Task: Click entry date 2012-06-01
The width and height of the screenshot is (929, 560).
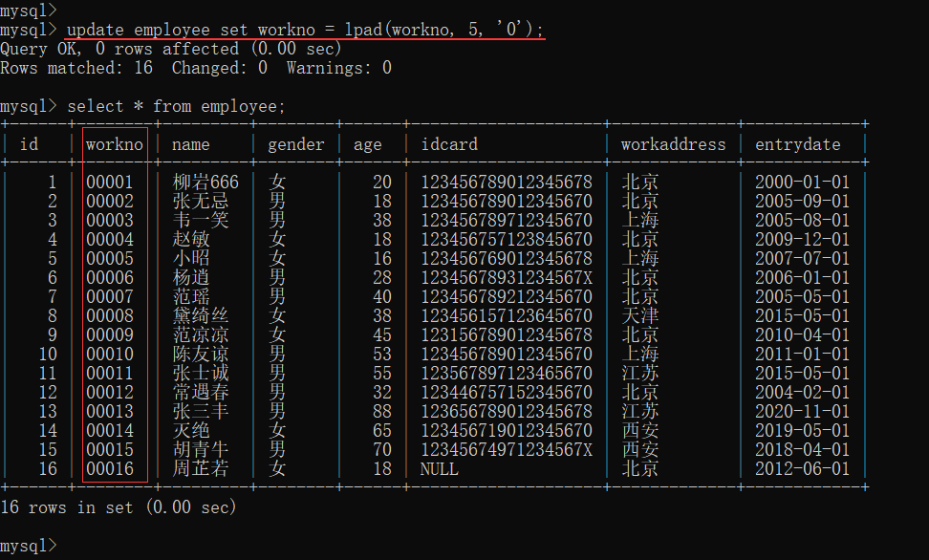Action: (x=802, y=469)
